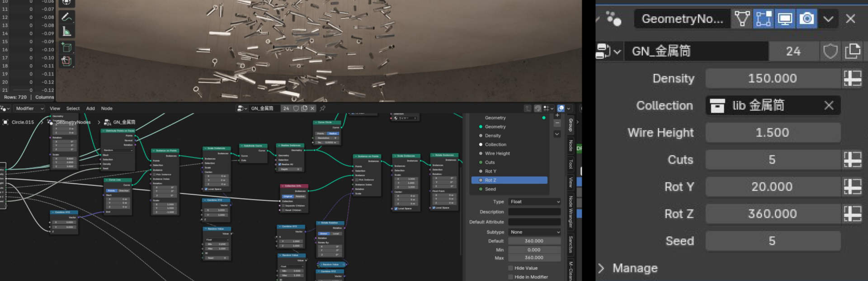Click the Wire Height value field
This screenshot has height=281, width=868.
click(772, 133)
